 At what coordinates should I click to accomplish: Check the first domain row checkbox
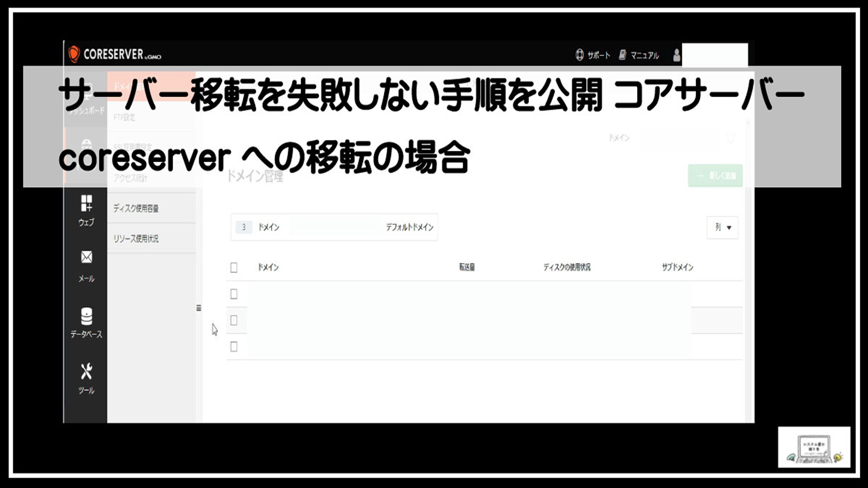(234, 294)
